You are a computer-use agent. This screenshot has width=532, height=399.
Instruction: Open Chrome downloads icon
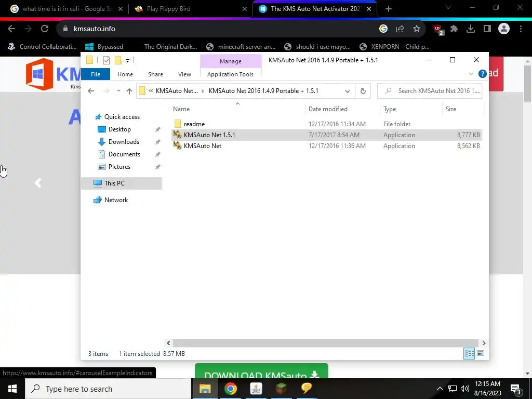click(471, 29)
